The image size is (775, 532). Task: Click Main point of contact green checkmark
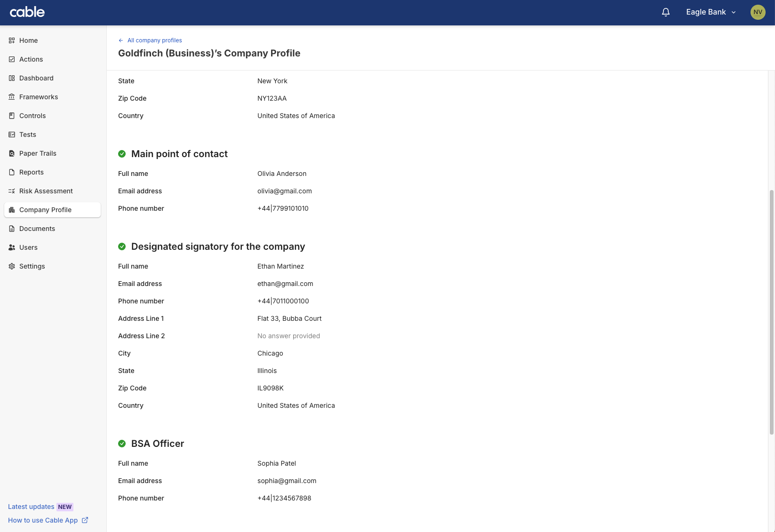pyautogui.click(x=122, y=154)
